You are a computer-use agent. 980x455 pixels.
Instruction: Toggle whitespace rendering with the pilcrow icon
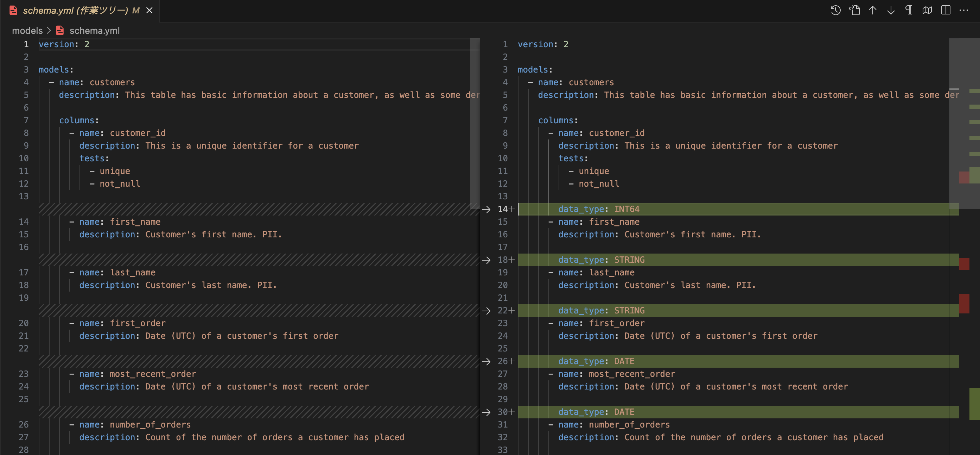pyautogui.click(x=909, y=10)
